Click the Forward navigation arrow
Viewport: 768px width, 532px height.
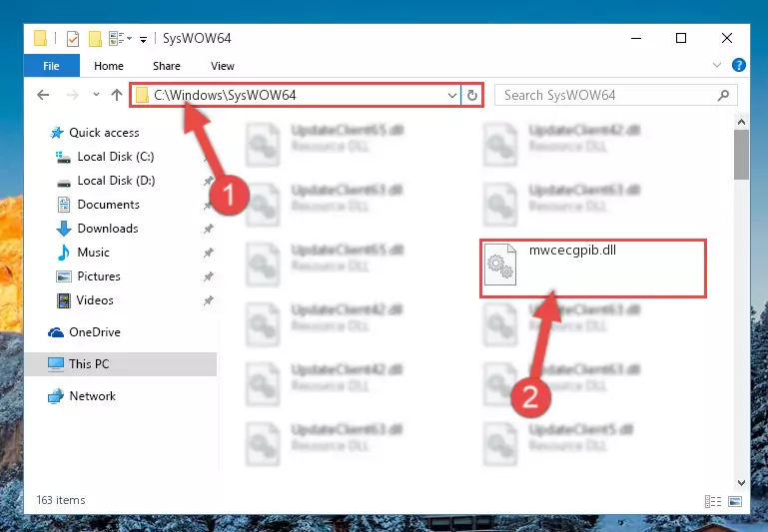coord(73,95)
